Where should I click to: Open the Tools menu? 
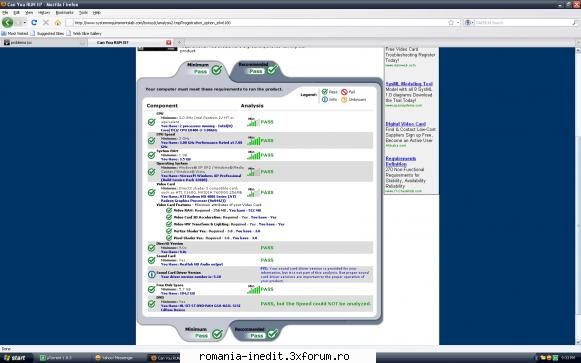point(83,13)
